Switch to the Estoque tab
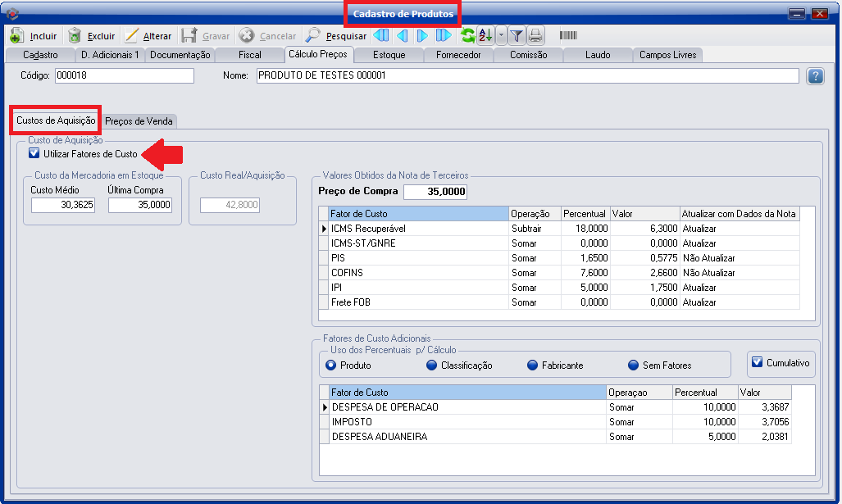Viewport: 842px width, 504px height. click(x=389, y=55)
